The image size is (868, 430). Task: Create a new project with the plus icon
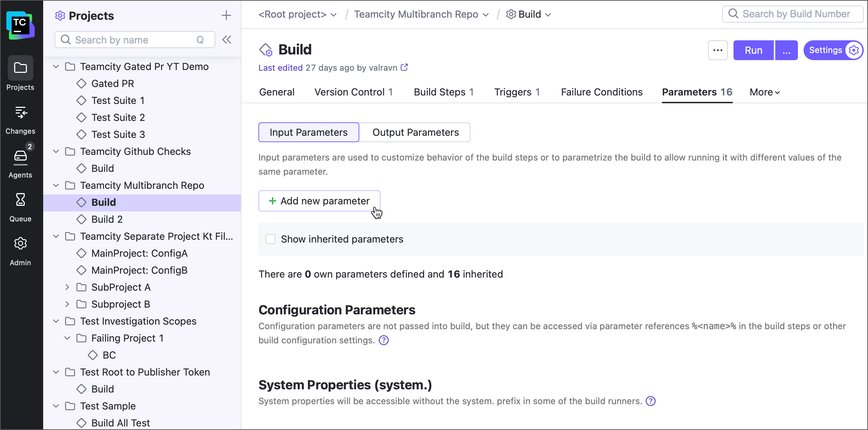226,15
